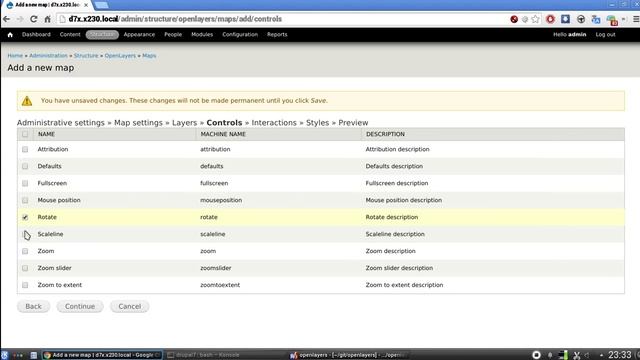Click the 'mouseposition' machine name cell

221,200
